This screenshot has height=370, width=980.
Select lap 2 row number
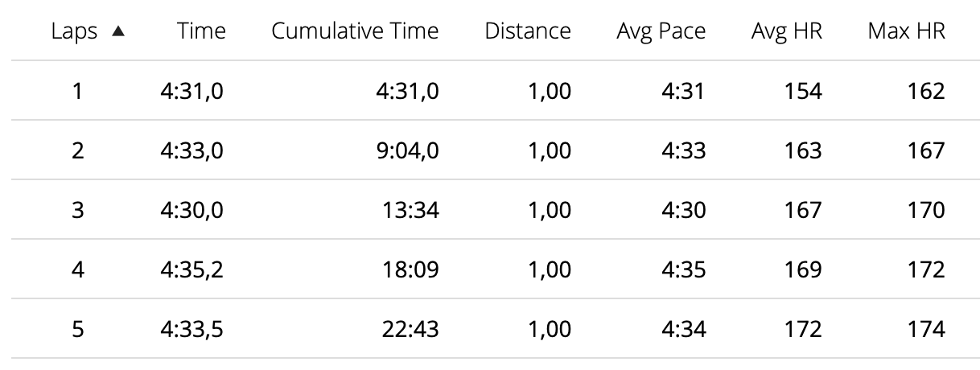(77, 151)
